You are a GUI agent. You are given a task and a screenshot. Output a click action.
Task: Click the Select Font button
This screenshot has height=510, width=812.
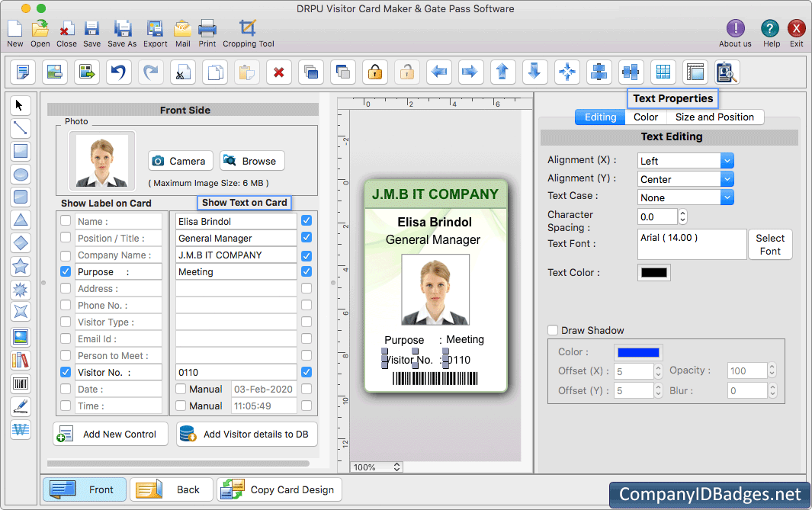(770, 245)
